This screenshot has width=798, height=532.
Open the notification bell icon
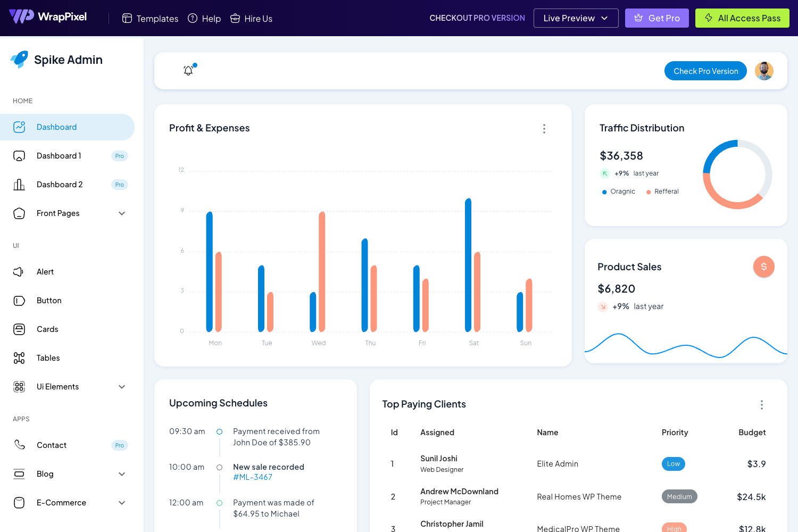(x=188, y=70)
